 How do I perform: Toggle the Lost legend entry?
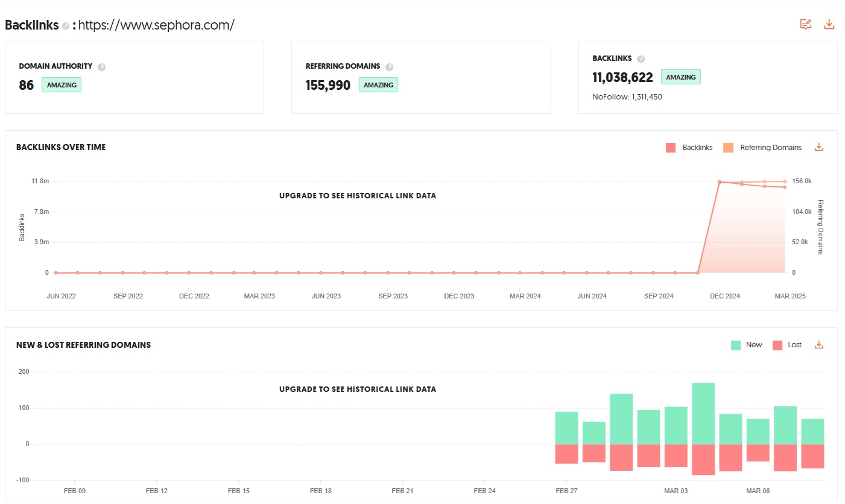click(x=794, y=344)
